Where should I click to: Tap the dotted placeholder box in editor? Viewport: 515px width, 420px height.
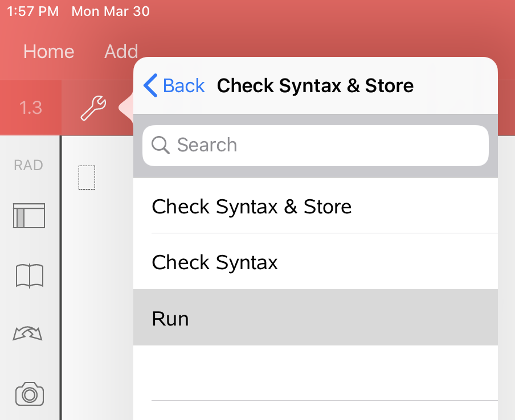click(x=87, y=178)
